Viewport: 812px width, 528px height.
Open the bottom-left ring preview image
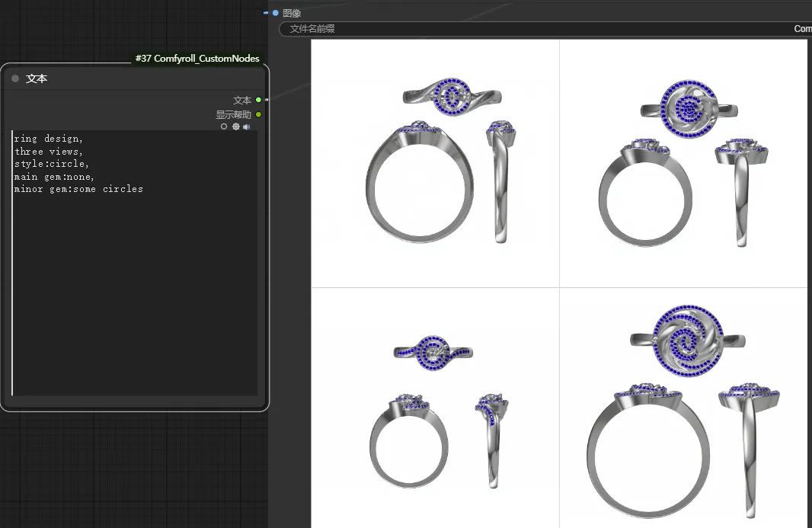click(x=435, y=408)
